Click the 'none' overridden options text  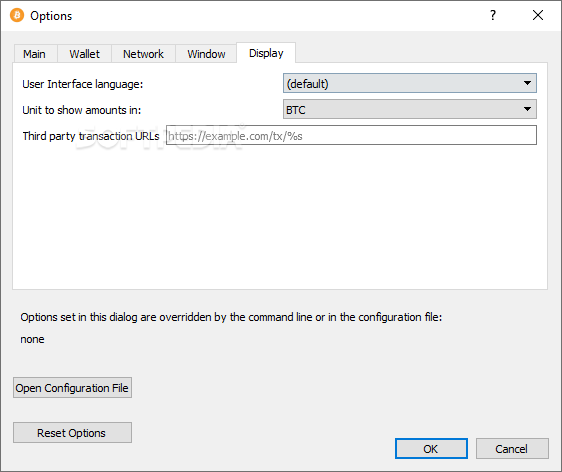[32, 339]
